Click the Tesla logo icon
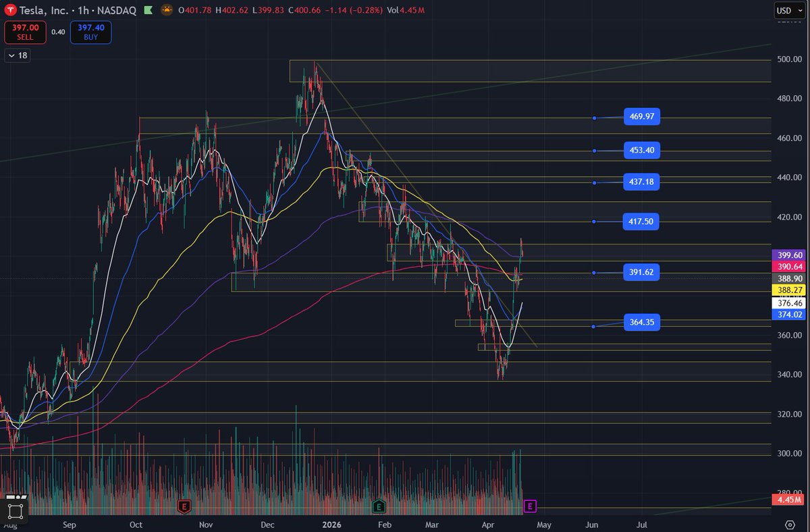The height and width of the screenshot is (532, 810). click(x=11, y=10)
